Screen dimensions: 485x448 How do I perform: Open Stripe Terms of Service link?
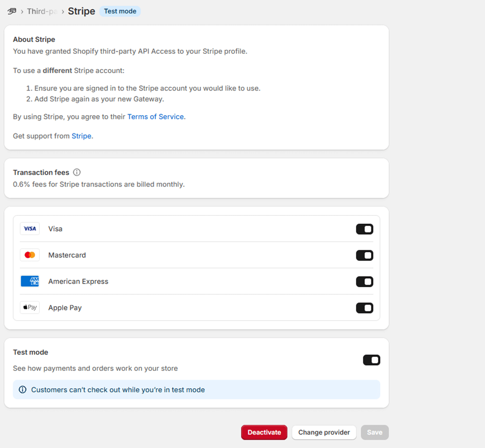click(156, 116)
